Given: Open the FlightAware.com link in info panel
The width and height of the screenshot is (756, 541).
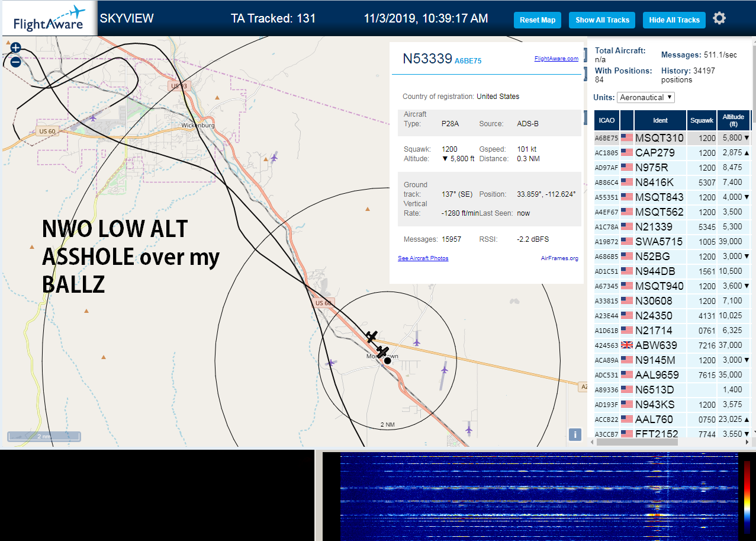Looking at the screenshot, I should (x=556, y=58).
